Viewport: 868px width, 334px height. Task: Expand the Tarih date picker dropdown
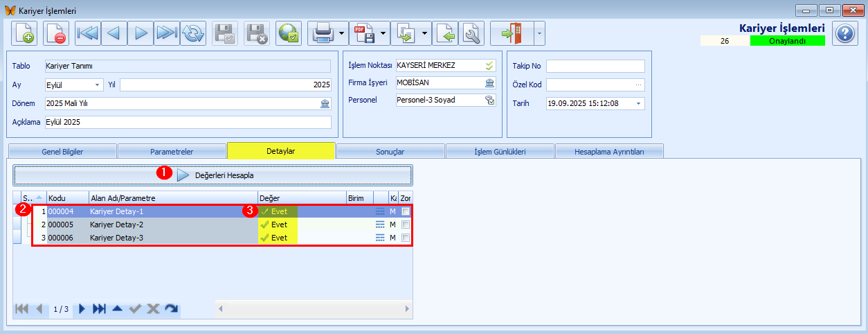(638, 103)
